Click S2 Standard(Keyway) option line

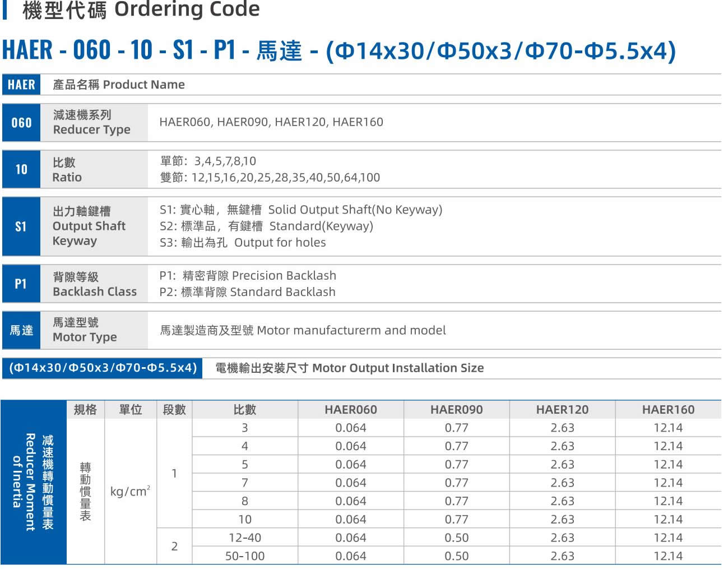266,226
